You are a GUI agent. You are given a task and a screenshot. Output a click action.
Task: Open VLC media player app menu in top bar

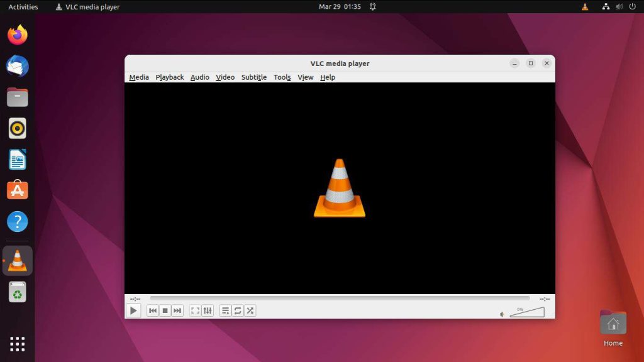point(87,6)
